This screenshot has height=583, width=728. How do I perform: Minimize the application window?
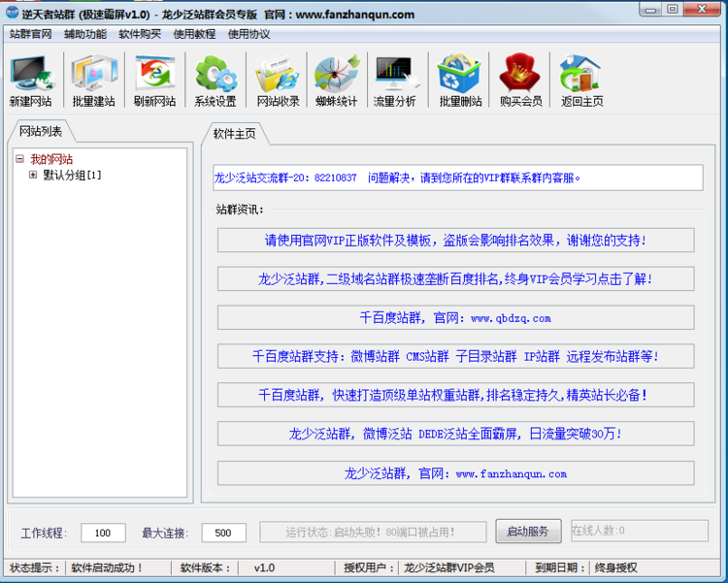pos(650,10)
